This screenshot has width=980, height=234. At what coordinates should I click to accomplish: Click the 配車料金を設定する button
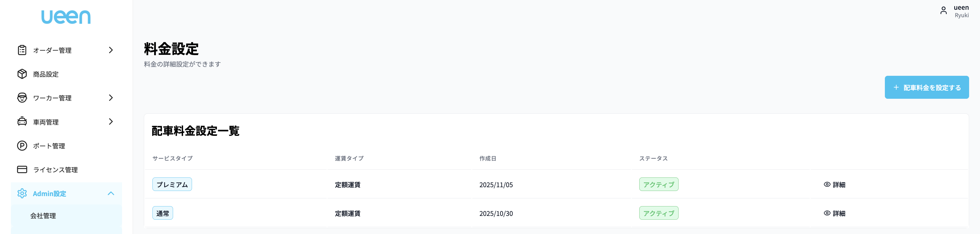(x=926, y=88)
